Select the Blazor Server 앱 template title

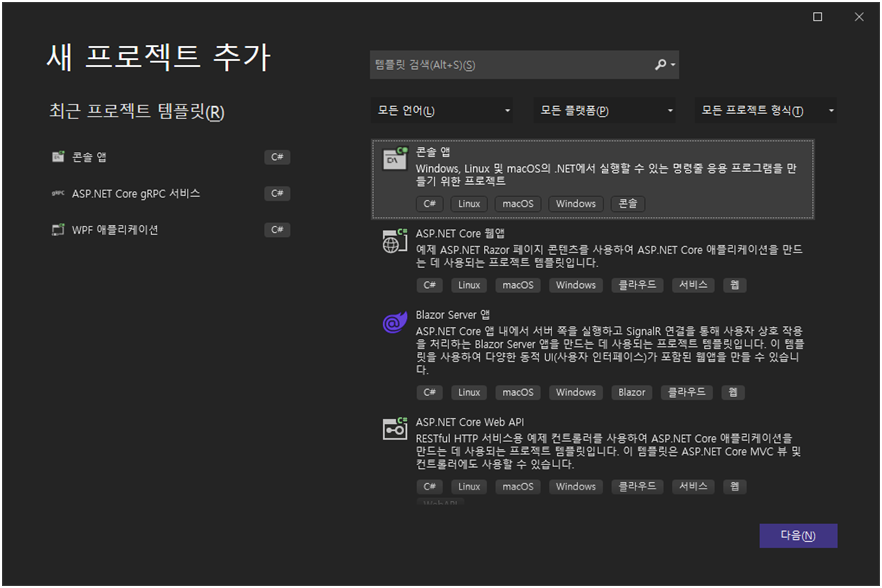[x=453, y=315]
